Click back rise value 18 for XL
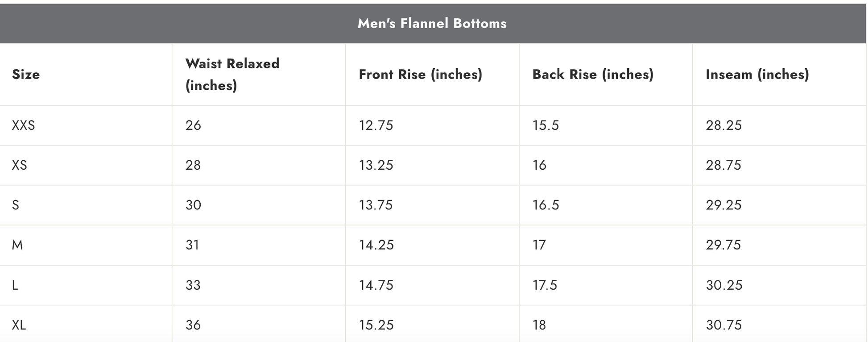868x342 pixels. pos(539,325)
